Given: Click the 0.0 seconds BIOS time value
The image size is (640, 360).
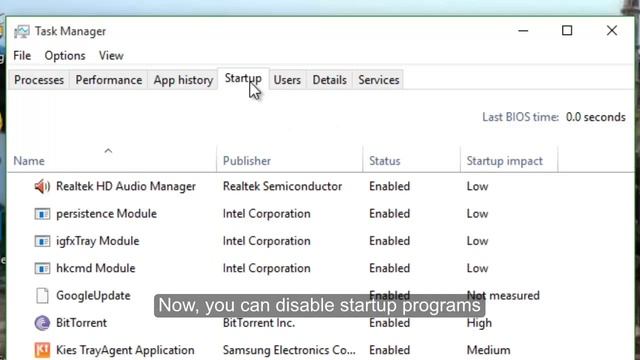Looking at the screenshot, I should [x=596, y=117].
